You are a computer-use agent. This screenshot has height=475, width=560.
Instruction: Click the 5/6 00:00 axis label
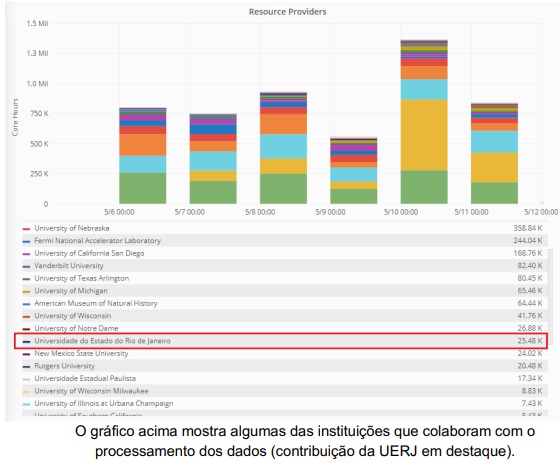[119, 212]
